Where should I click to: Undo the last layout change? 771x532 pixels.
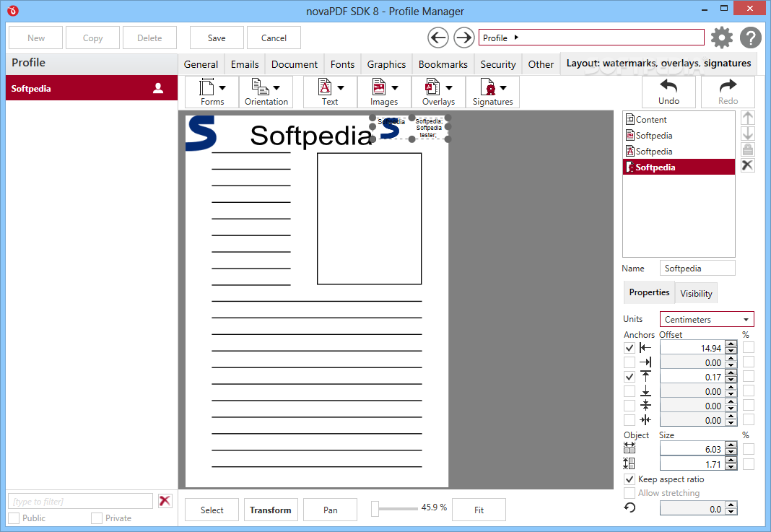click(x=668, y=92)
